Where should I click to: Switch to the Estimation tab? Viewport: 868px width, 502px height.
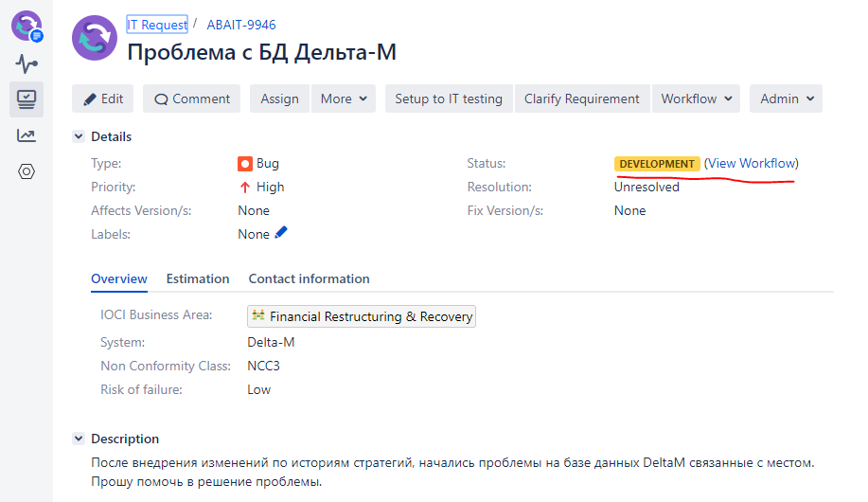tap(198, 278)
